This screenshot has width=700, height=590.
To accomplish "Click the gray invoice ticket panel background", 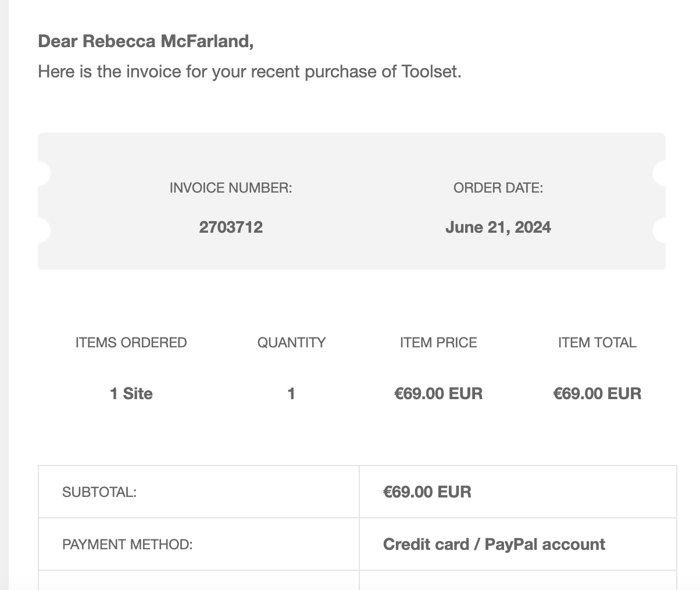I will pos(360,151).
